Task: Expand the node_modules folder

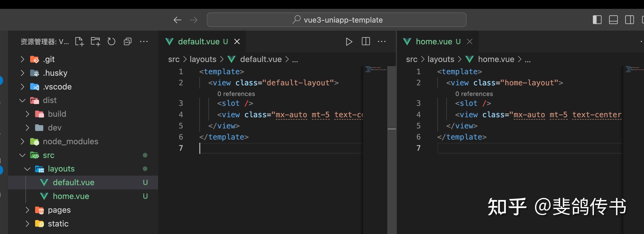Action: point(70,141)
